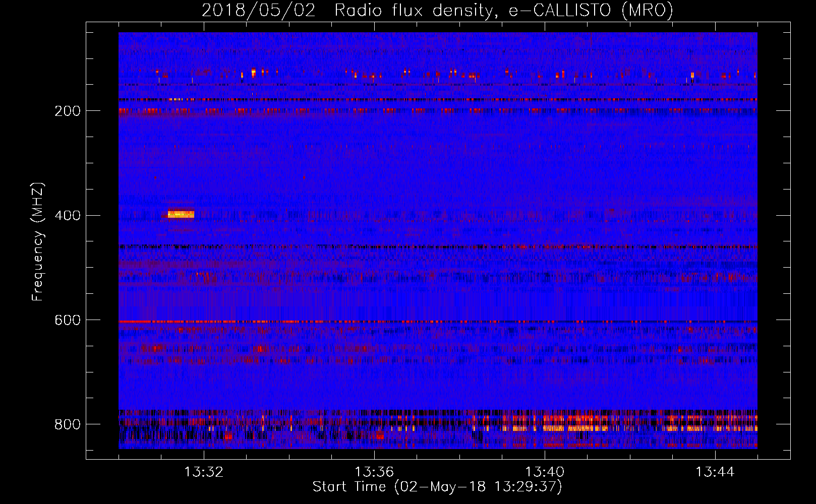The height and width of the screenshot is (504, 816).
Task: Click the 200 frequency tick label
Action: point(67,111)
